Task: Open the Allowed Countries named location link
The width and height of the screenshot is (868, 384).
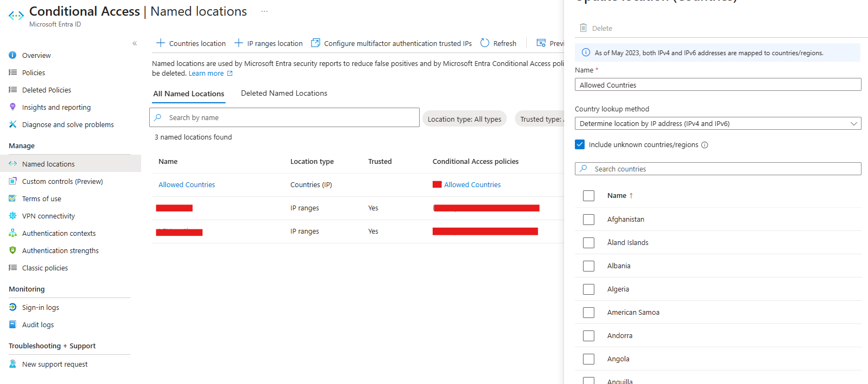Action: point(187,185)
